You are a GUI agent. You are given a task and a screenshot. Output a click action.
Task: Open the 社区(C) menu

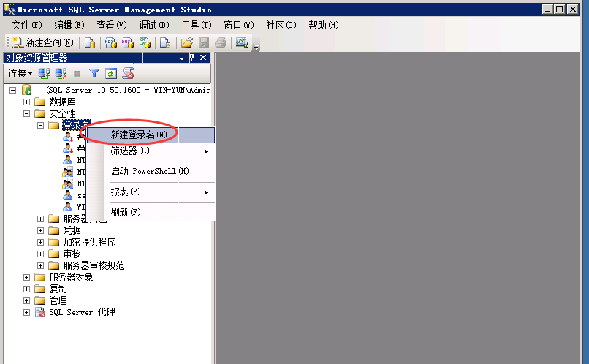click(281, 25)
